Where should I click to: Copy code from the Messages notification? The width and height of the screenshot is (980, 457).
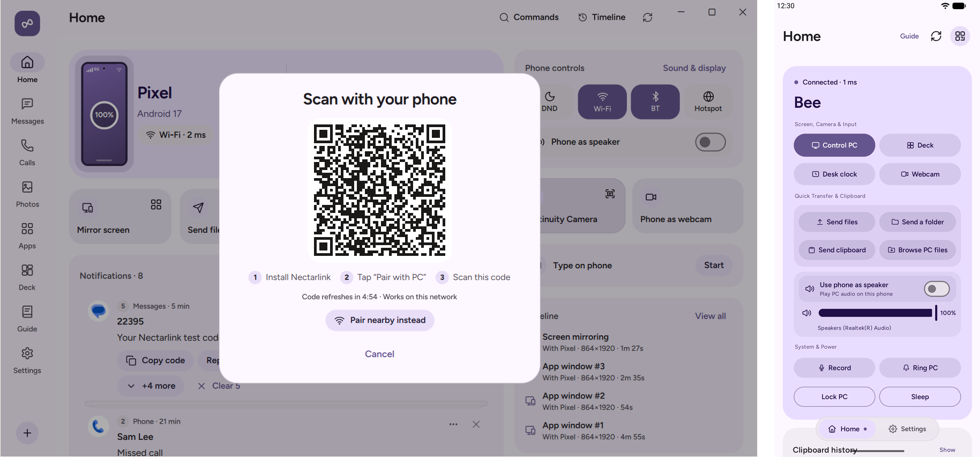(155, 360)
